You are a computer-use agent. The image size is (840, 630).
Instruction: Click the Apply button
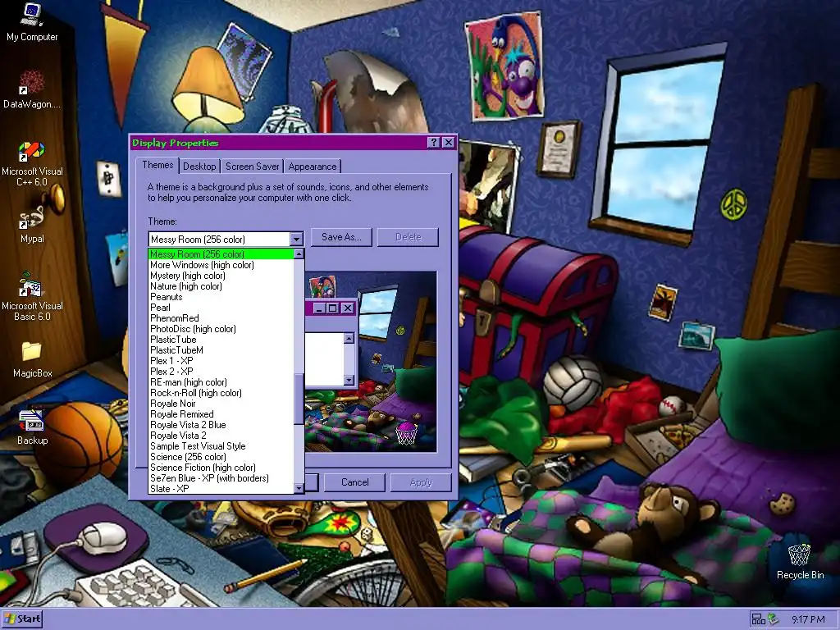pos(421,482)
